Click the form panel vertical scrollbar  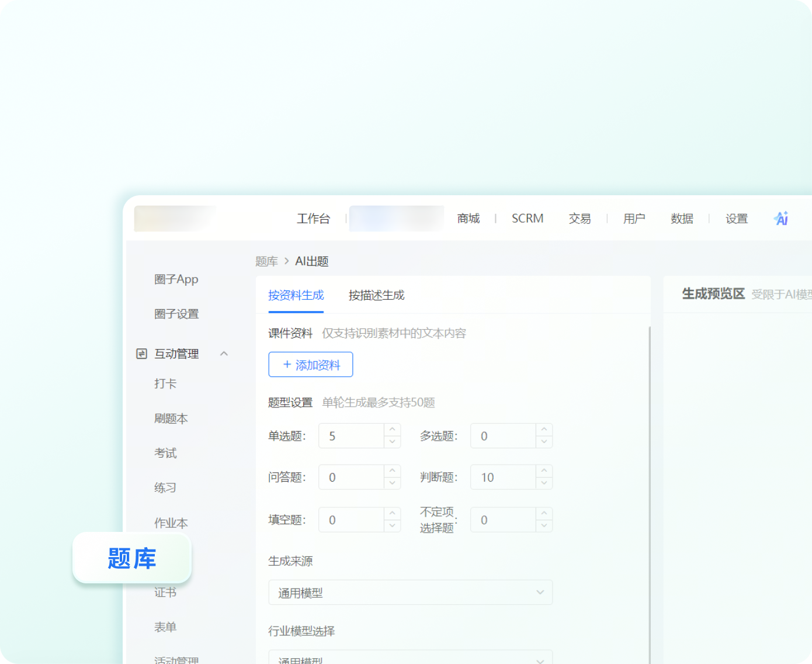tap(650, 495)
